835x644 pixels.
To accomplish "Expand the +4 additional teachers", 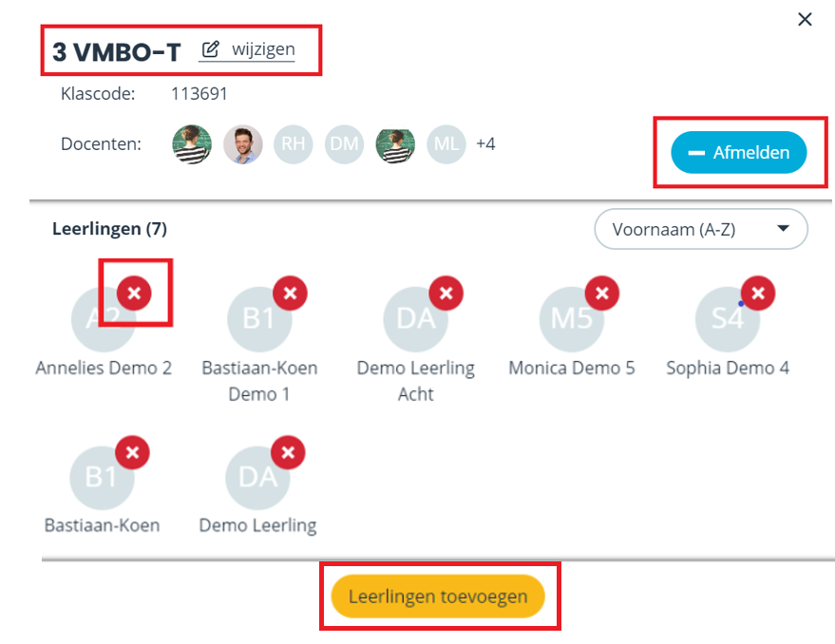I will [x=485, y=143].
